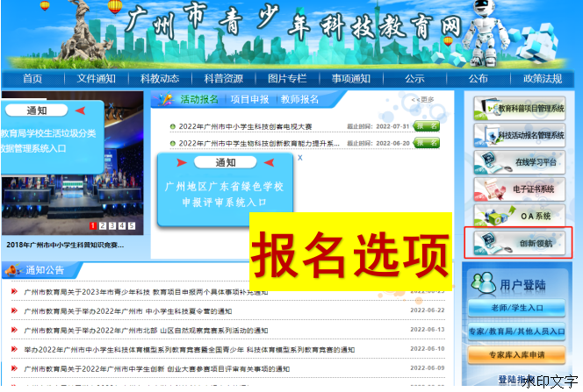The height and width of the screenshot is (392, 583).
Task: Click the 老师/学生入口 login button
Action: point(517,308)
